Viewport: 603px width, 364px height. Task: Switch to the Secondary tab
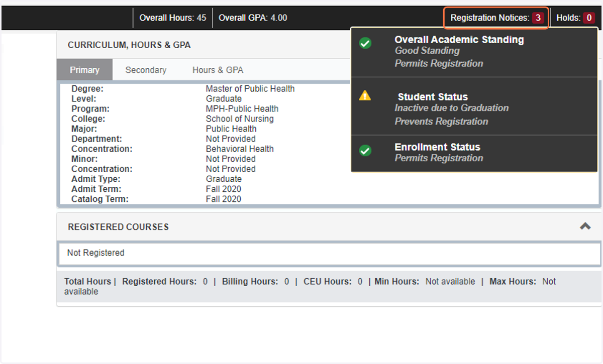tap(146, 70)
